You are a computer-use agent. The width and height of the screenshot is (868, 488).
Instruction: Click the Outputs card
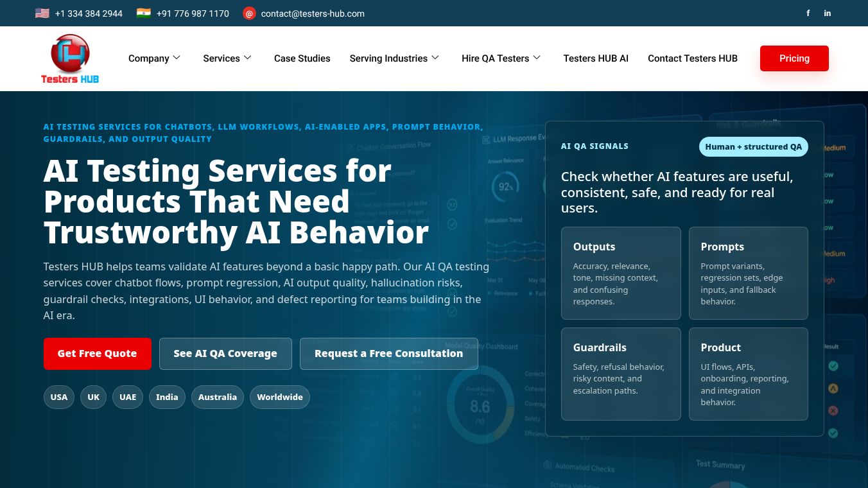[x=621, y=273]
